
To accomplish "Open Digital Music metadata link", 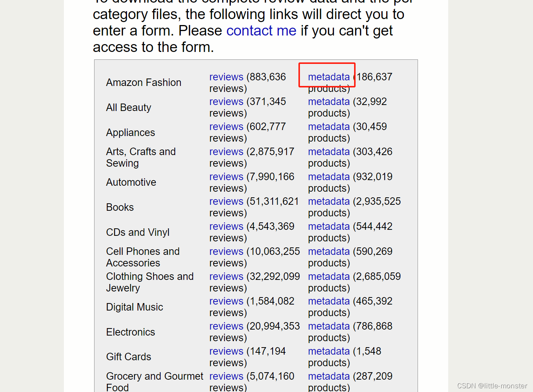I will (329, 301).
